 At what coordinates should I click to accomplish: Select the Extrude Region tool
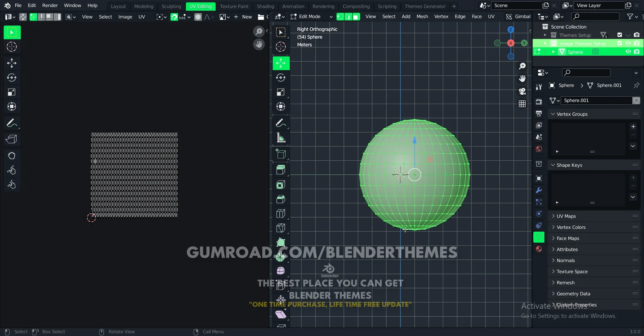pos(281,170)
